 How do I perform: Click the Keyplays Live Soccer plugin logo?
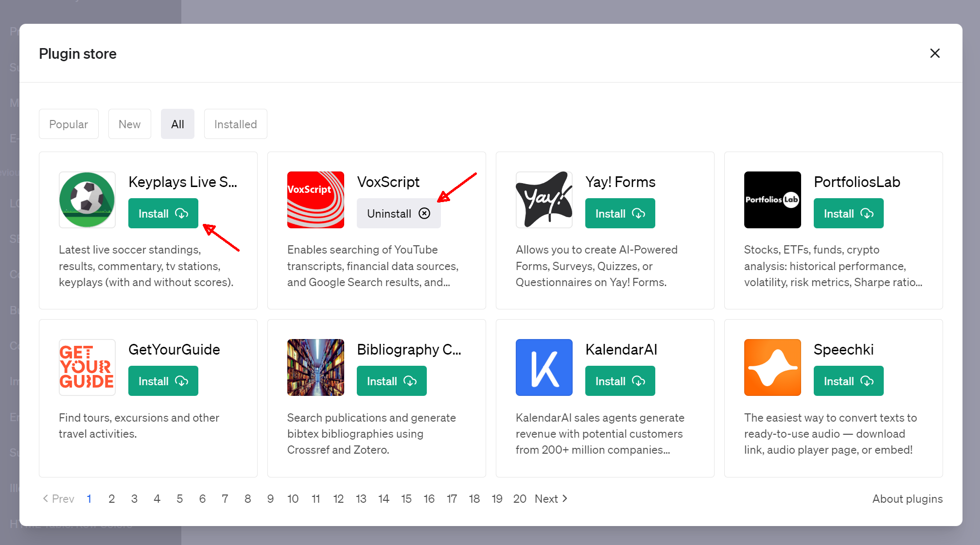[87, 200]
